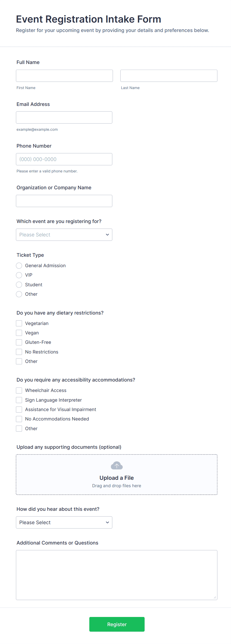The image size is (231, 644).
Task: Check Sign Language Interpreter option
Action: click(x=19, y=400)
